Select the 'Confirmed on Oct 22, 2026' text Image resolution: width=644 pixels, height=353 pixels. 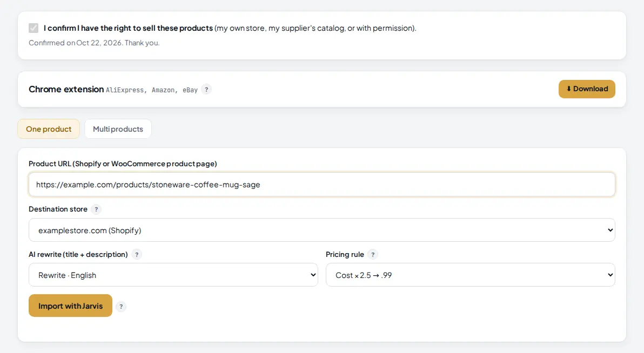click(75, 43)
